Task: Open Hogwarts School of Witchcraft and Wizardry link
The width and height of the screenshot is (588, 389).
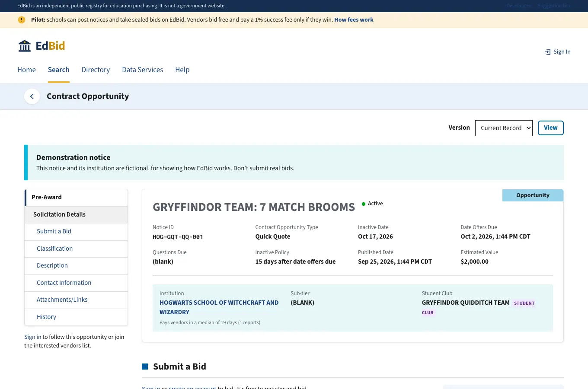Action: (219, 307)
